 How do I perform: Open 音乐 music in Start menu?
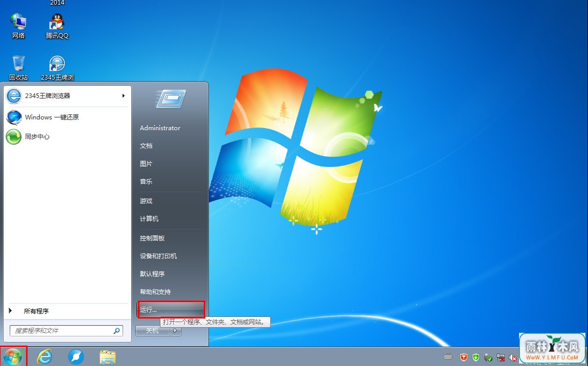point(146,182)
